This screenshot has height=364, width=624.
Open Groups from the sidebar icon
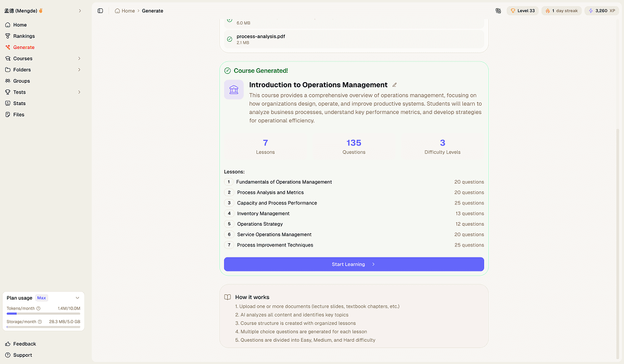coord(7,81)
